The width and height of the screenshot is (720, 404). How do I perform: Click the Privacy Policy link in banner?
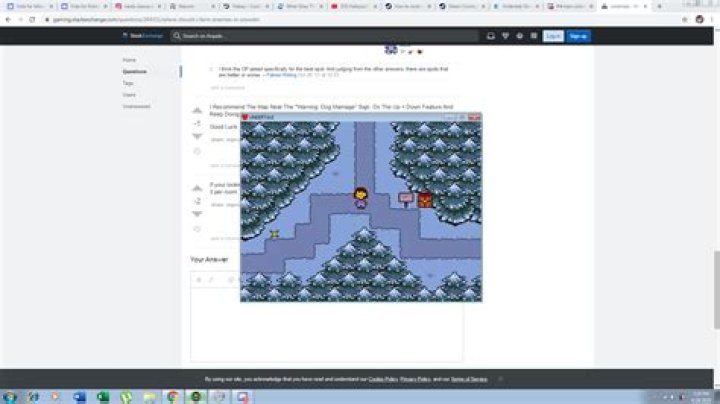tap(415, 379)
